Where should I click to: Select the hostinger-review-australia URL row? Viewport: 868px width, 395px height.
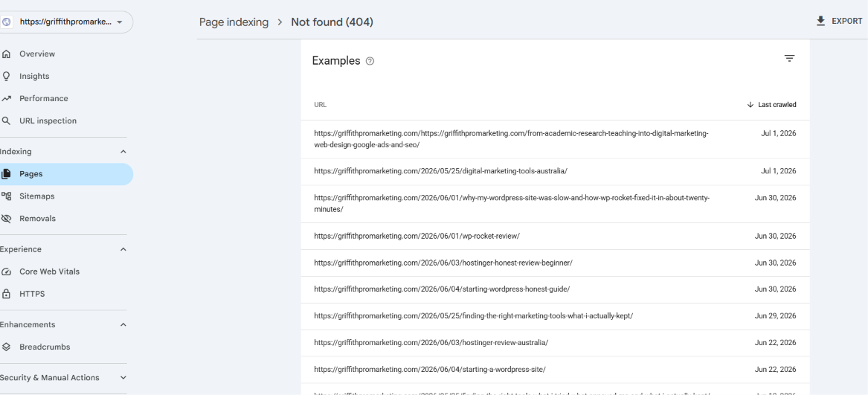(x=555, y=342)
